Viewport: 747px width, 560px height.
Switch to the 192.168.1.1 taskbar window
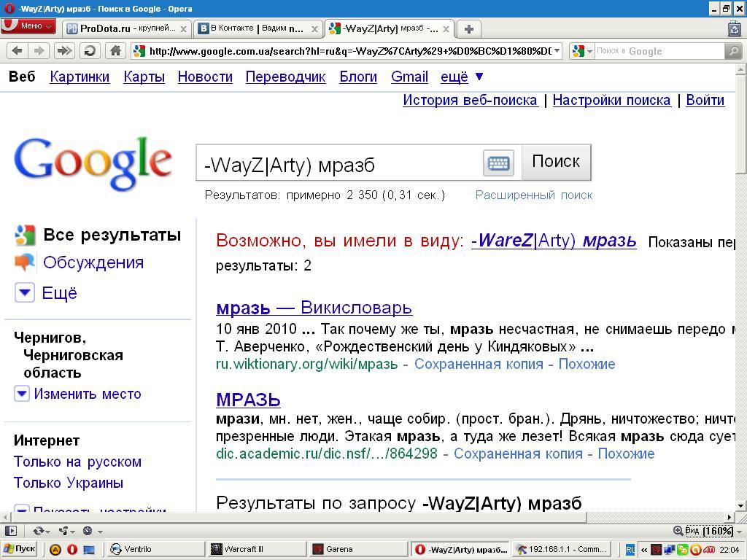click(x=561, y=549)
